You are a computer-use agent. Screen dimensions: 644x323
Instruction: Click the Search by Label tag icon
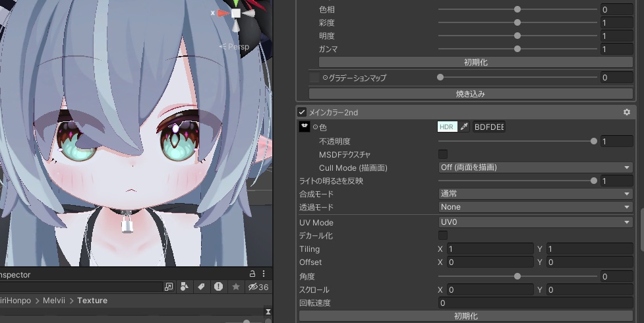click(201, 287)
